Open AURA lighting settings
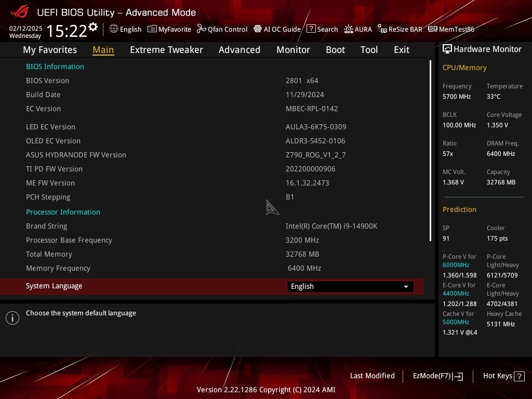532x399 pixels. click(x=358, y=29)
